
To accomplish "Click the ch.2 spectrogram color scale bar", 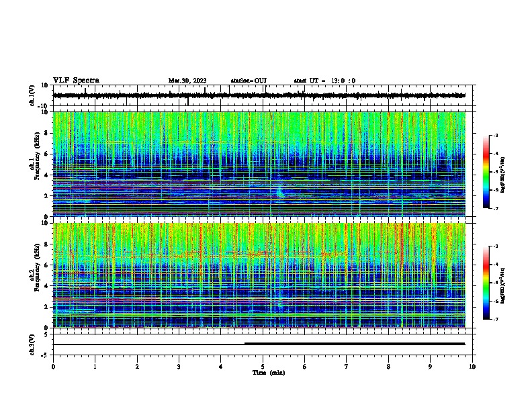I will coord(486,283).
